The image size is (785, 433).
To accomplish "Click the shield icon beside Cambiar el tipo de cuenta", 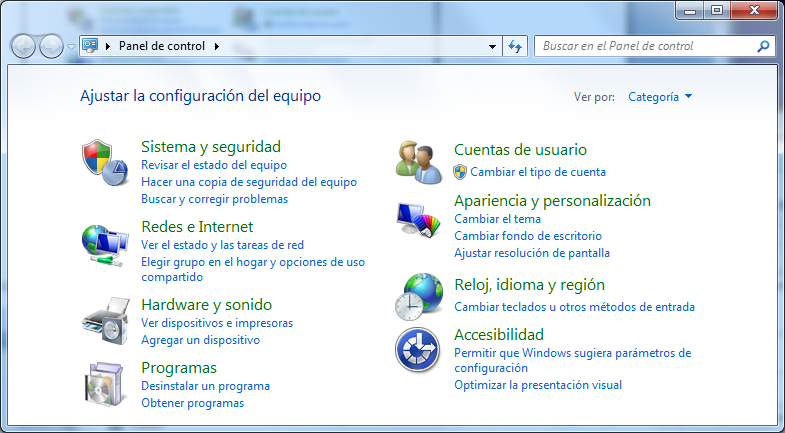I will point(460,172).
